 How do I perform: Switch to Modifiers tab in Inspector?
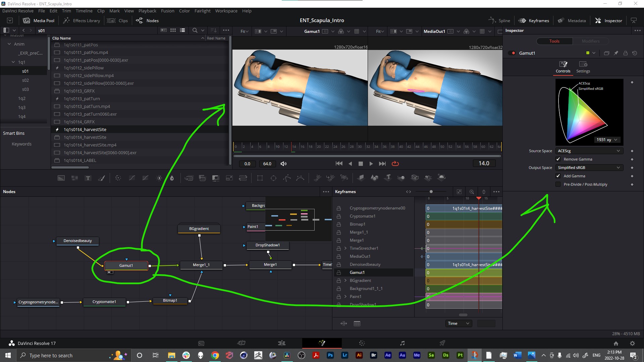click(x=591, y=41)
